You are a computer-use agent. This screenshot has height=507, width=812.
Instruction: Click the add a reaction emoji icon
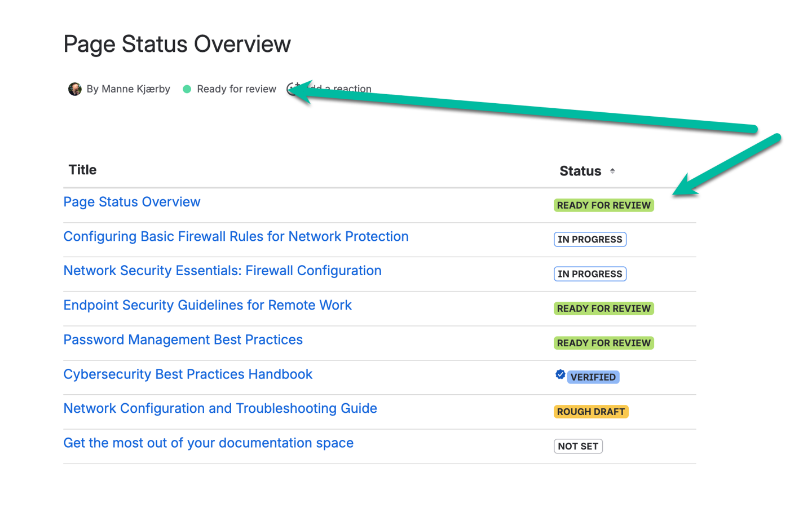tap(292, 89)
